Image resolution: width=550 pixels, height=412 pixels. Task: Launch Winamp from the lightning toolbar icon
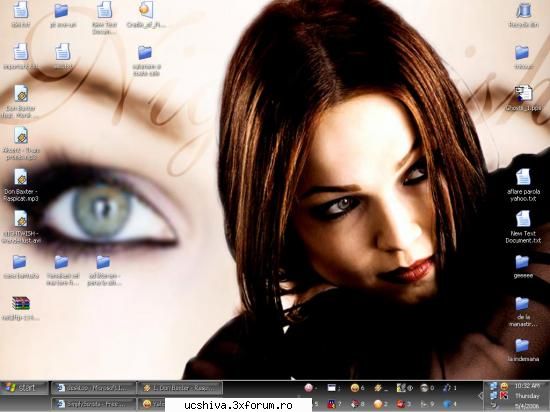click(x=378, y=388)
